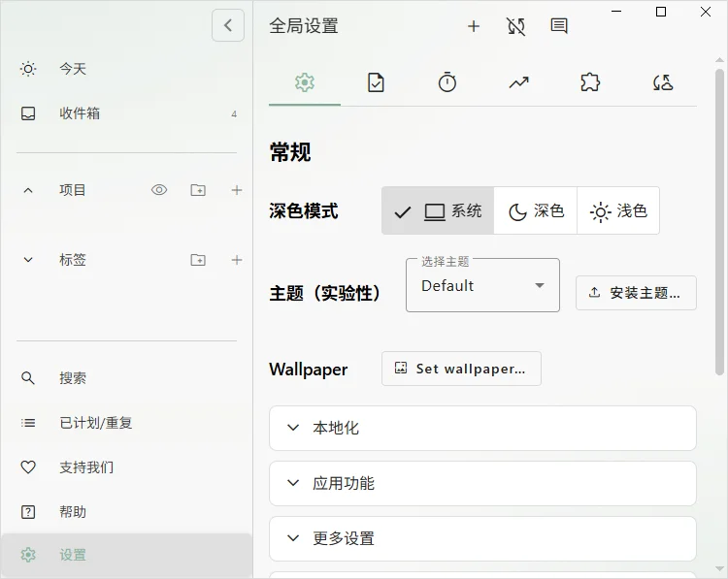Switch to the productivity trend settings tab

click(518, 83)
